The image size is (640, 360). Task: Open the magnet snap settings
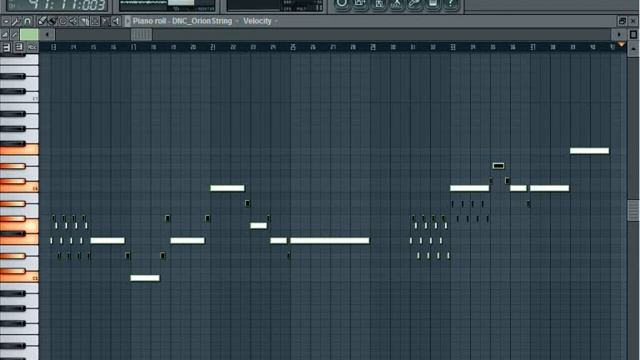tap(27, 21)
